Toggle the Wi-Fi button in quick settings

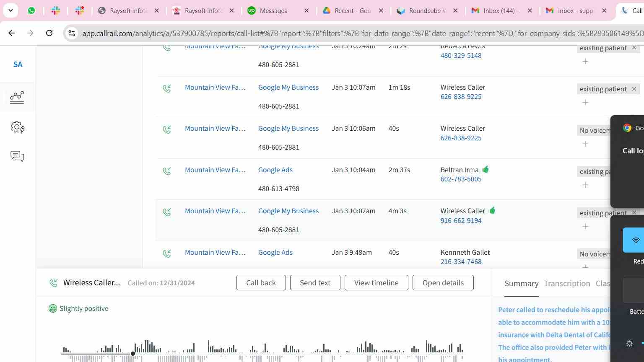point(634,240)
